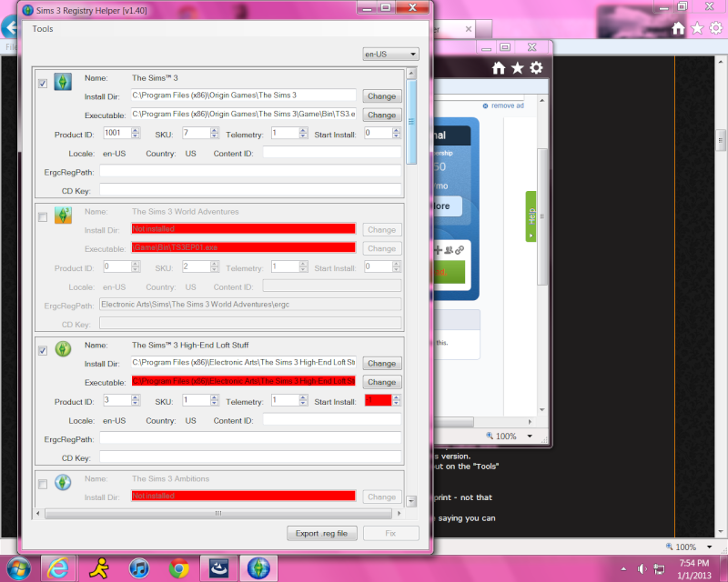Screen dimensions: 728x582
Task: Open Internet Explorer from taskbar
Action: click(x=58, y=568)
